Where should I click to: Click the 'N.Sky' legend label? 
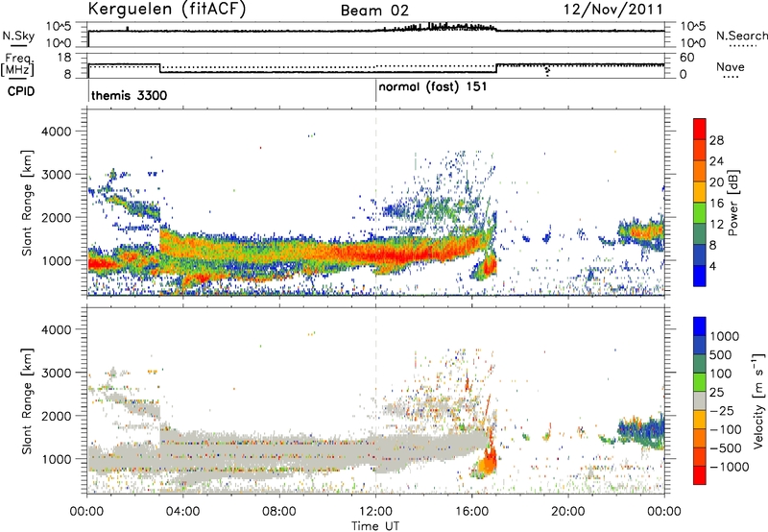tap(18, 36)
